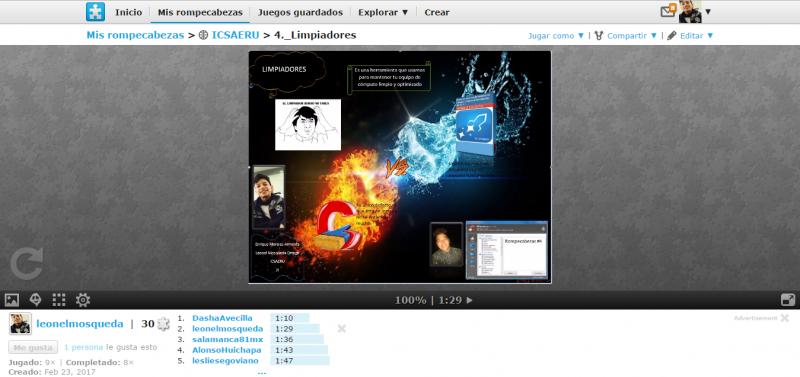Go to the Inicio tab
The height and width of the screenshot is (377, 800).
tap(129, 12)
